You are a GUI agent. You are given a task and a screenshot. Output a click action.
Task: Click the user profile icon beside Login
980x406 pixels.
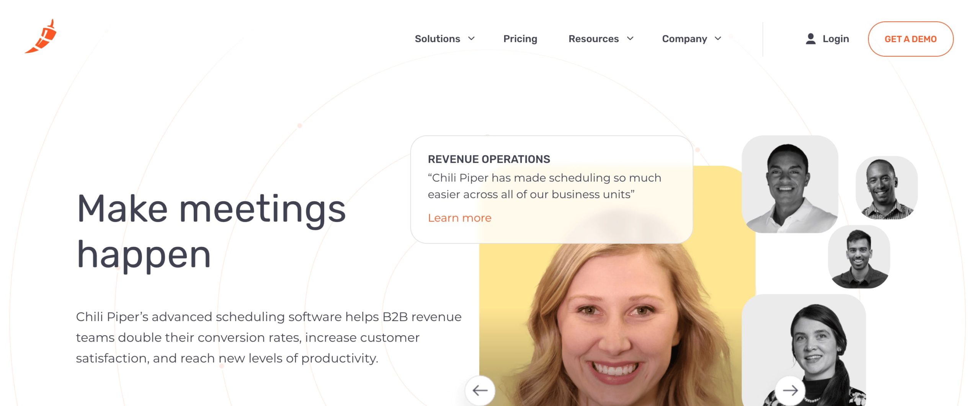810,39
